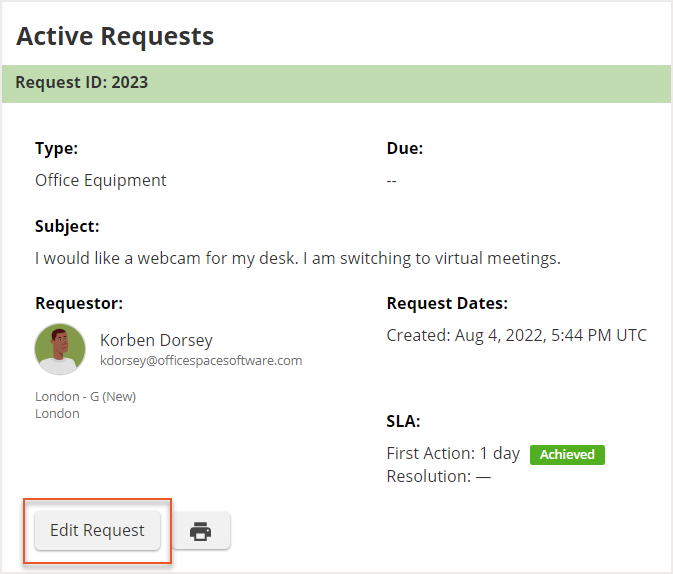Screen dimensions: 673x574
Task: Click the kdorsey@officespacesoftware.com email address
Action: pos(201,361)
